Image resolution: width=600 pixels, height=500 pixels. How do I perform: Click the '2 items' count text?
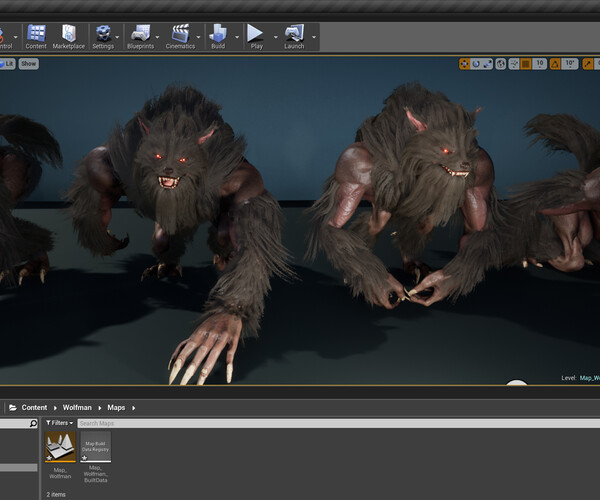[x=56, y=494]
